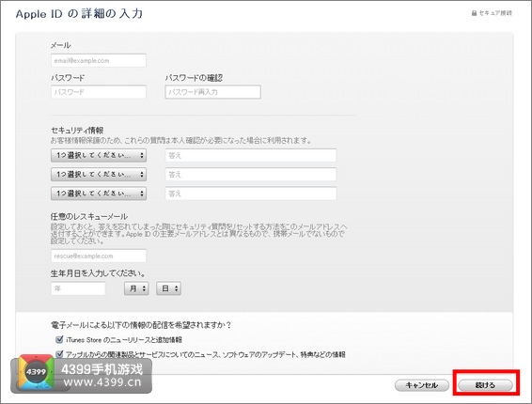
Task: Focus the rescue@example.com rescue email field
Action: 99,256
